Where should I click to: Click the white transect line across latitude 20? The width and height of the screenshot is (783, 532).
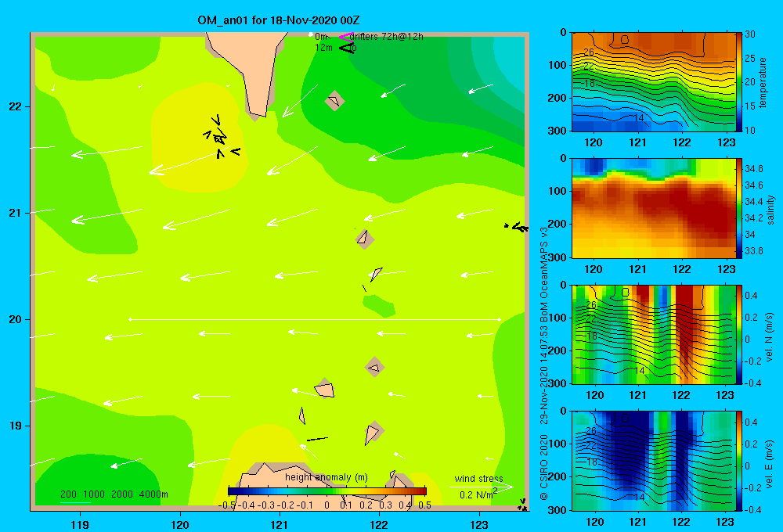click(x=315, y=319)
